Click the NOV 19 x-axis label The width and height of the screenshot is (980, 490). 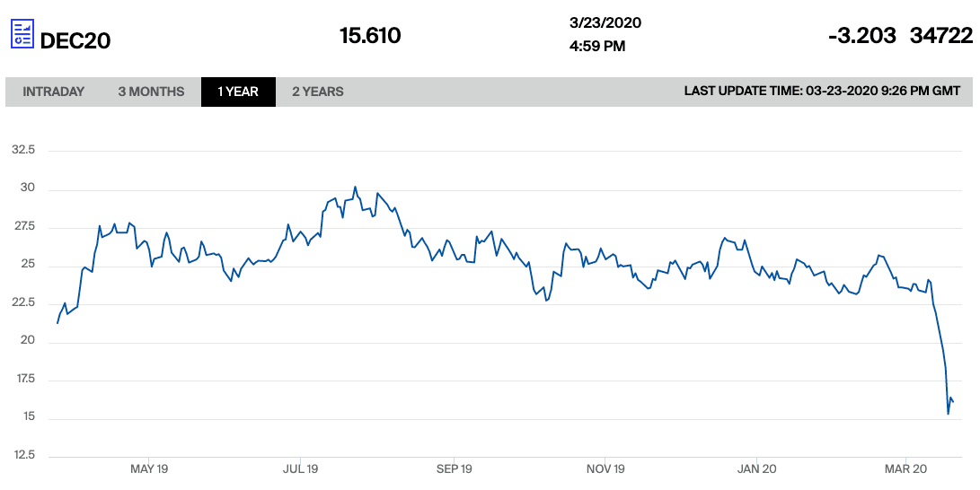point(605,469)
